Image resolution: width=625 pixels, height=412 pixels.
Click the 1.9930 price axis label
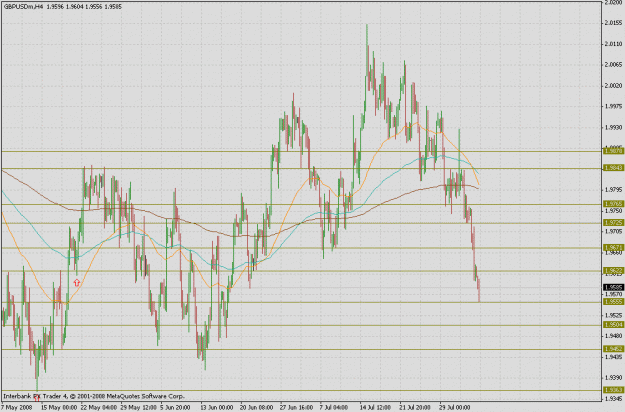point(613,127)
